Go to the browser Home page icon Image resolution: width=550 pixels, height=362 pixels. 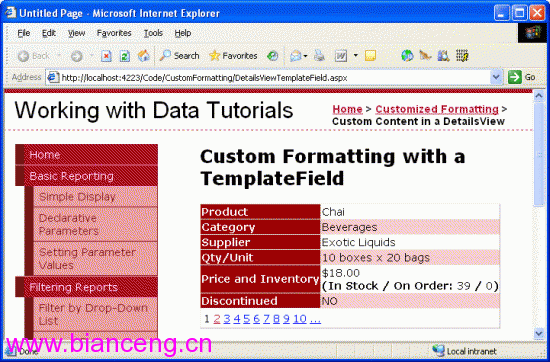143,56
